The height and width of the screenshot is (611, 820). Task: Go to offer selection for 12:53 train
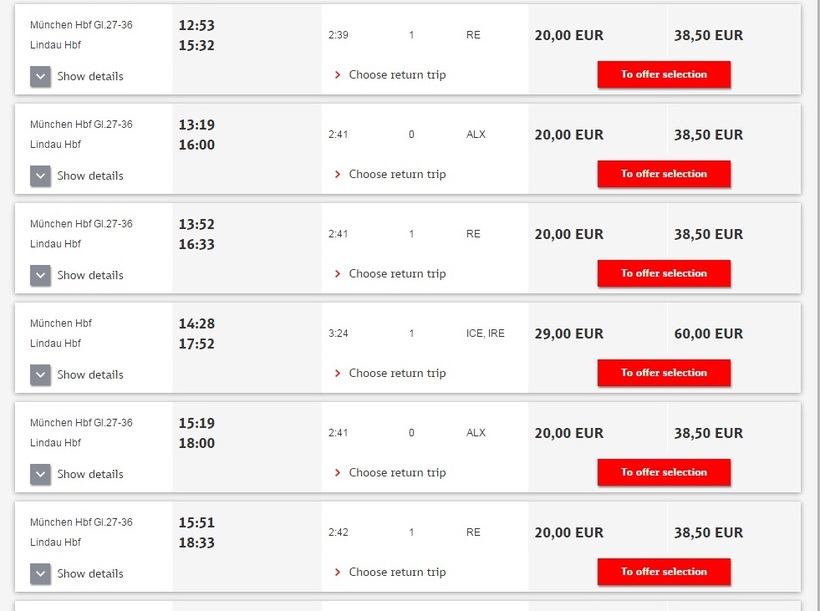(664, 75)
